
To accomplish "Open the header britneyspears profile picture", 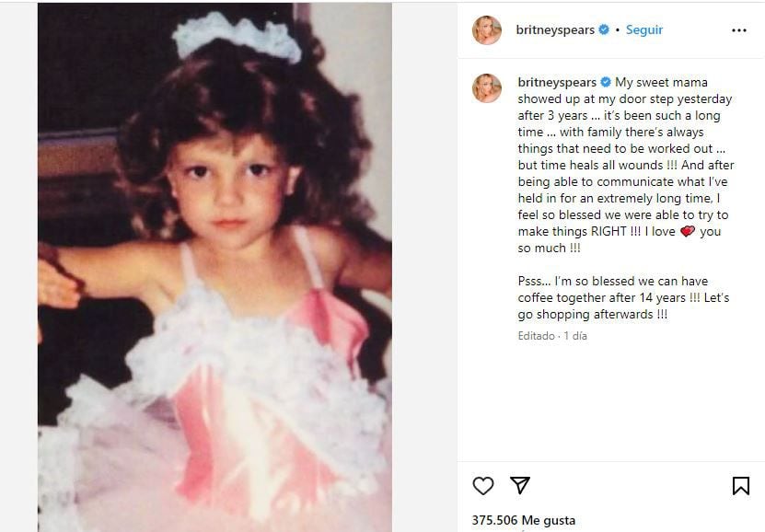I will (x=487, y=30).
